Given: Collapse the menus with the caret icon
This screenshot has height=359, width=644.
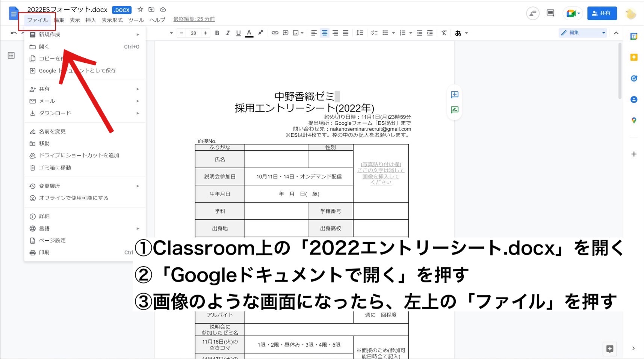Looking at the screenshot, I should pyautogui.click(x=616, y=33).
